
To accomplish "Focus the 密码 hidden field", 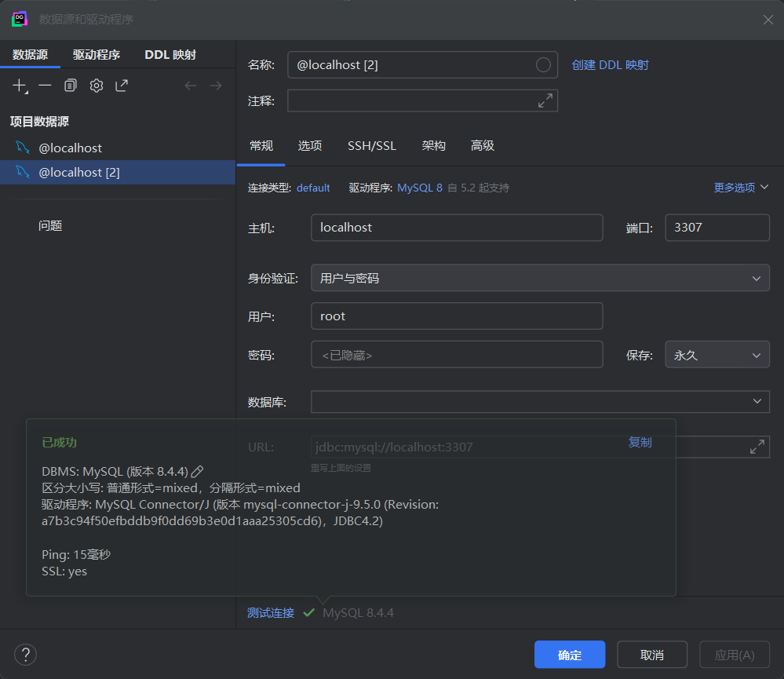I will pyautogui.click(x=457, y=355).
